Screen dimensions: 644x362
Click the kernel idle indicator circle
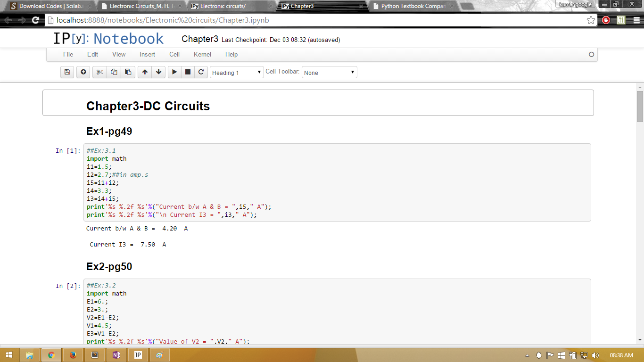591,55
